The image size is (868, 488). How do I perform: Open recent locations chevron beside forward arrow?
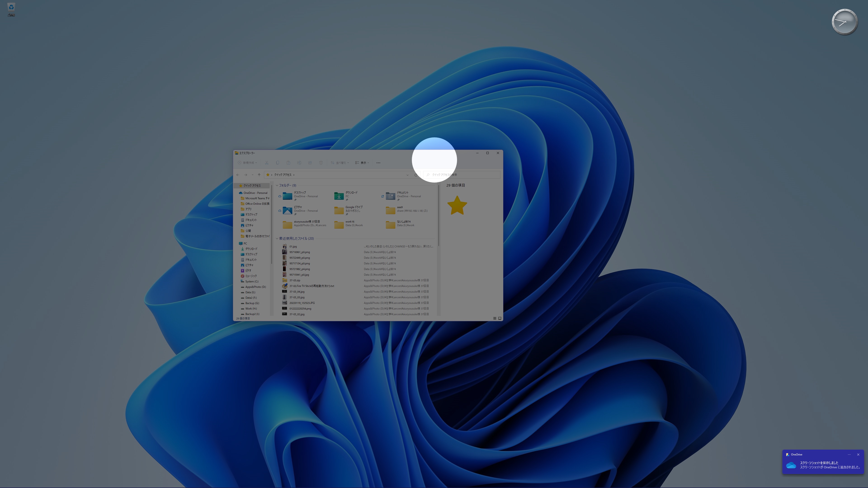[252, 175]
